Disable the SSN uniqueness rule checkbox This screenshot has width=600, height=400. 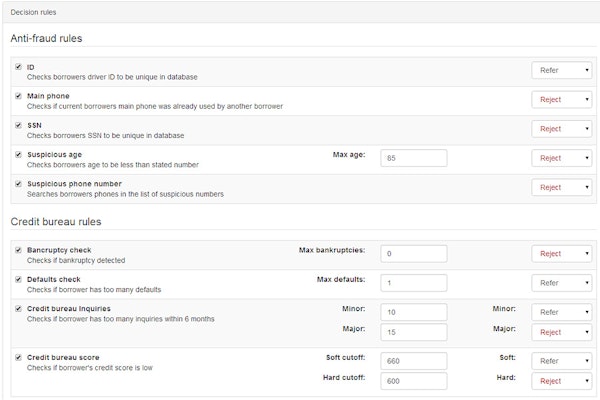(x=18, y=125)
